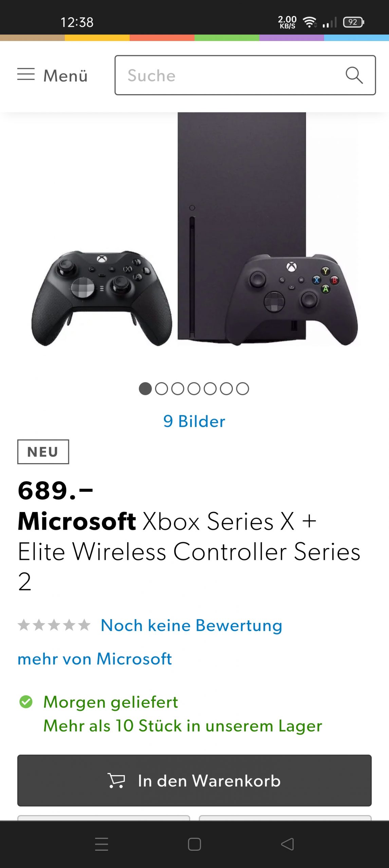Open the hamburger Menü icon
This screenshot has width=389, height=868.
coord(26,74)
